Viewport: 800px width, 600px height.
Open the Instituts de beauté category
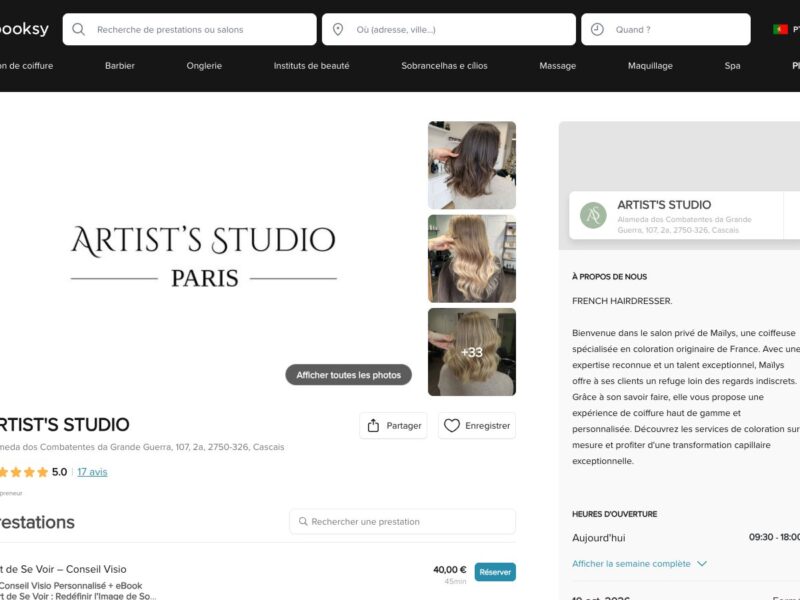(x=311, y=66)
